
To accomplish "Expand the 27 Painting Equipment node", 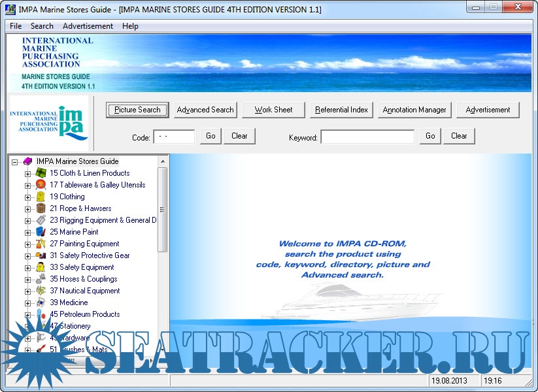I will (27, 244).
